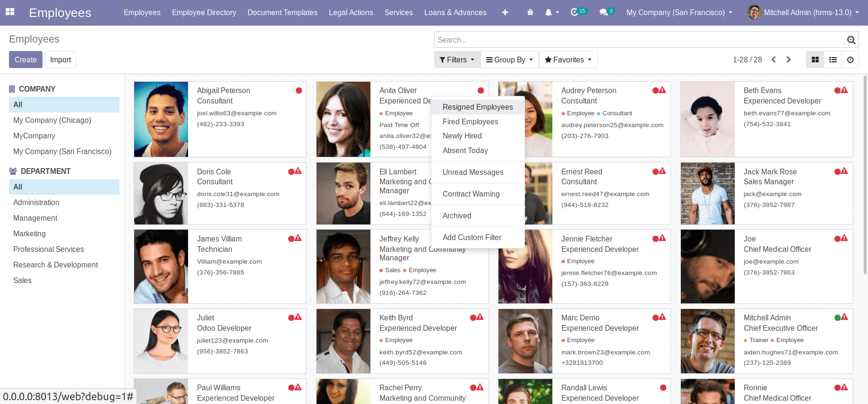Select Fired Employees filter

point(478,121)
